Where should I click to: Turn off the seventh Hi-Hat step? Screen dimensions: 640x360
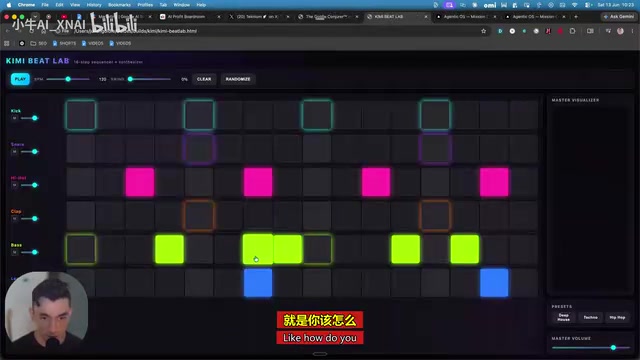coord(258,182)
